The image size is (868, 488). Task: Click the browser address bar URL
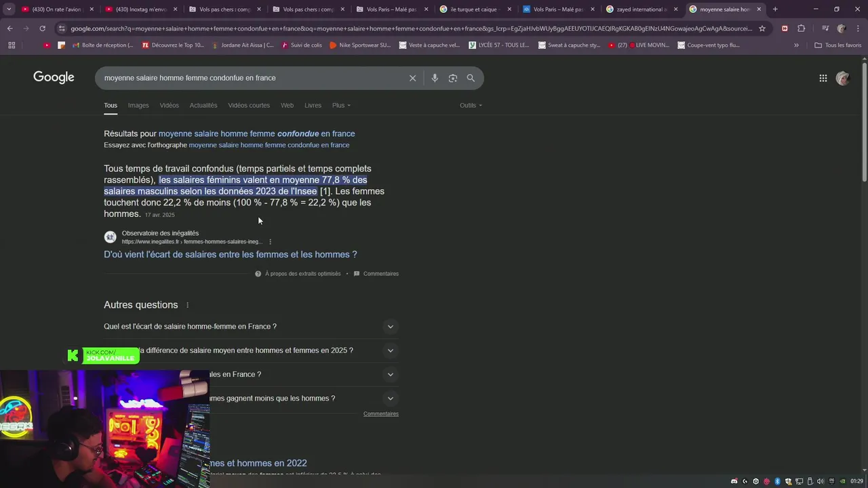[411, 28]
